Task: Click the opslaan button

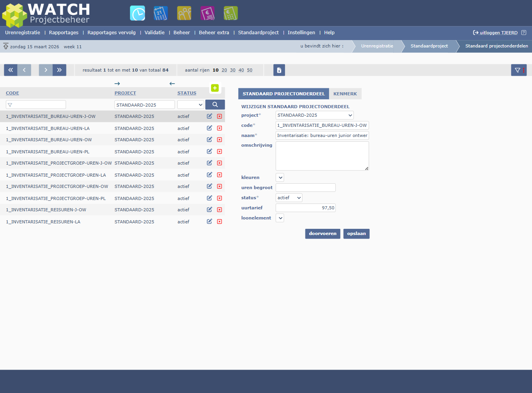Action: click(x=356, y=233)
